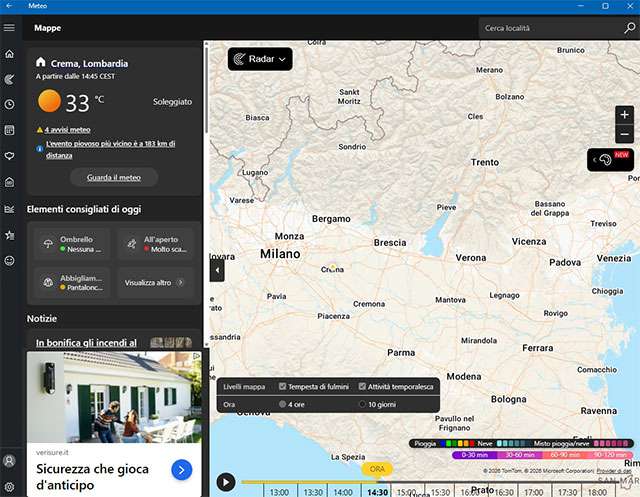The width and height of the screenshot is (640, 497).
Task: Click the Venezia label on map
Action: (x=614, y=258)
